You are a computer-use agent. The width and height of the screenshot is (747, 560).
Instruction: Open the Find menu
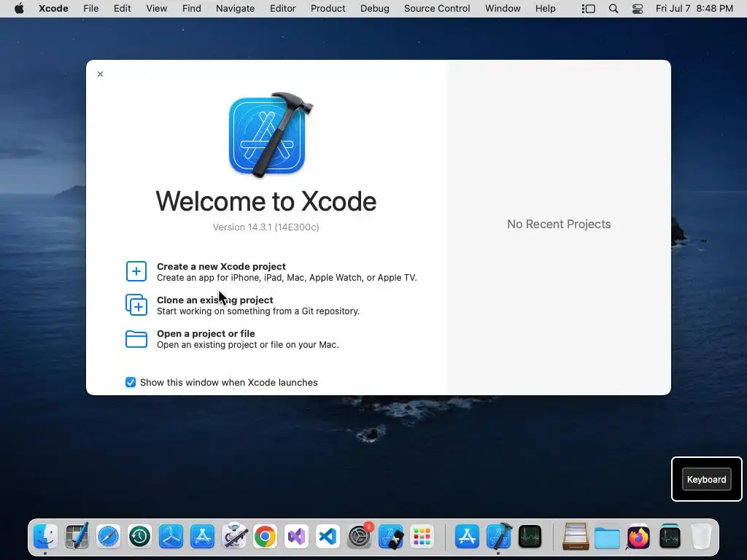192,9
